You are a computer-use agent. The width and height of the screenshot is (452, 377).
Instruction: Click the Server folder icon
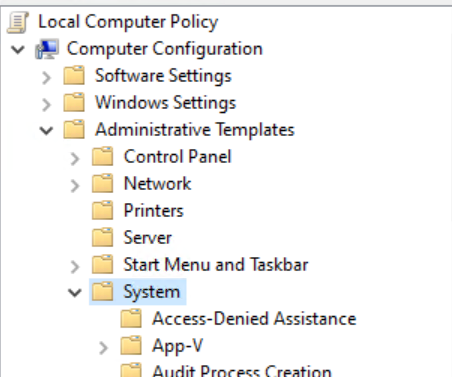click(103, 237)
